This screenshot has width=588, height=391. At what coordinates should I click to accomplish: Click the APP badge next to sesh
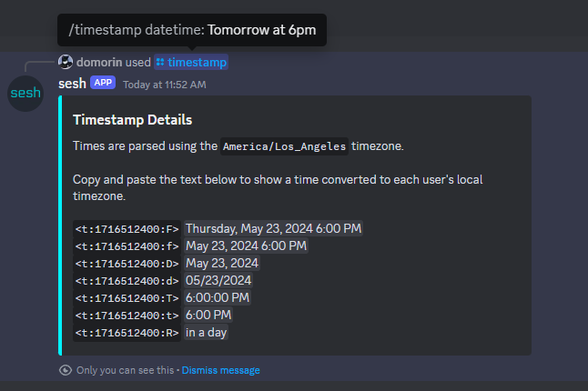pos(103,84)
